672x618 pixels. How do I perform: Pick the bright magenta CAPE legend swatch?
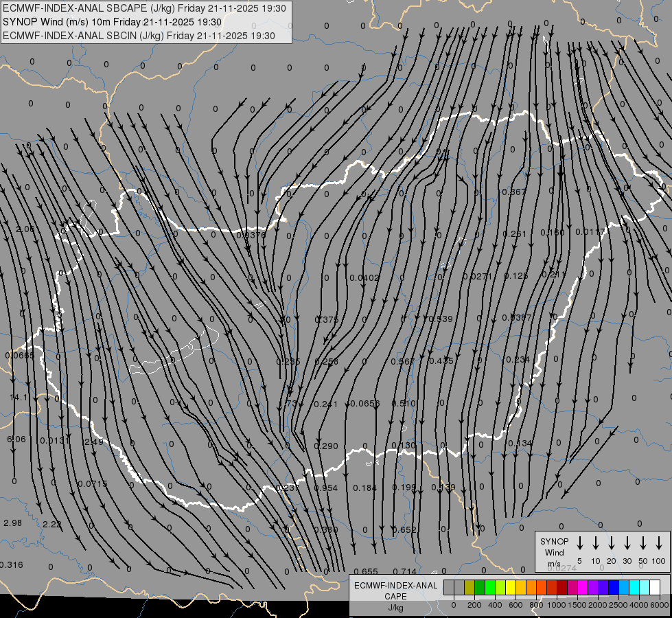point(583,587)
